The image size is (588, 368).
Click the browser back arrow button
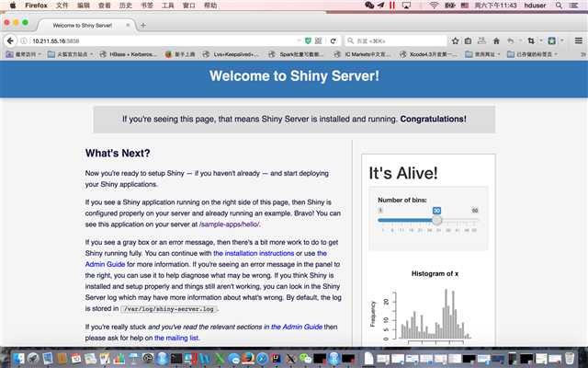(10, 40)
